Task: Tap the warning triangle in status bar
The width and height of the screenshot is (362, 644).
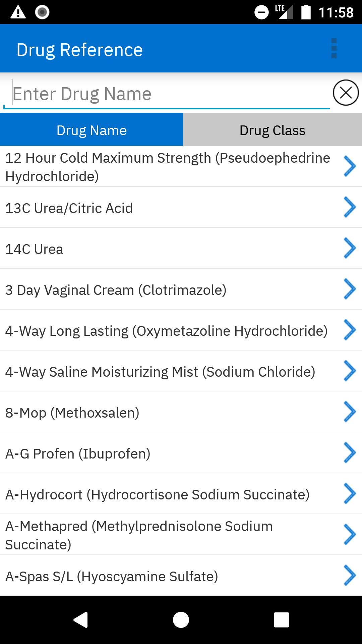Action: pos(18,12)
